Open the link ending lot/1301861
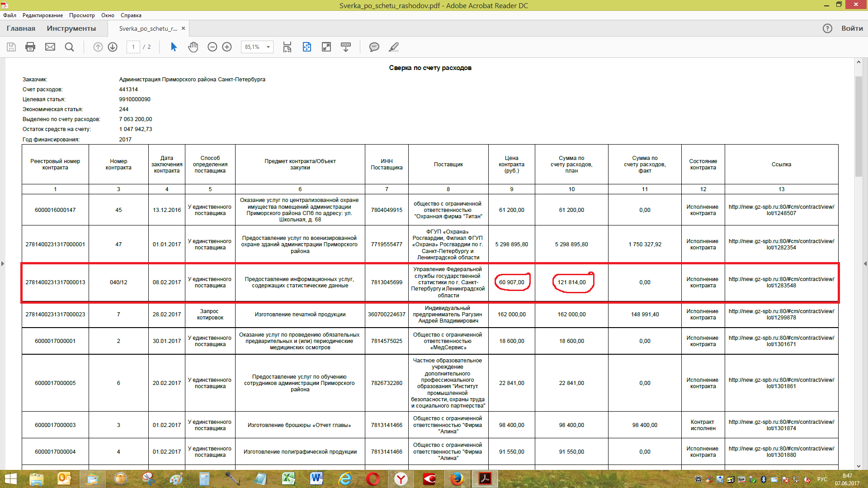Screen dimensions: 868x488 pyautogui.click(x=781, y=383)
